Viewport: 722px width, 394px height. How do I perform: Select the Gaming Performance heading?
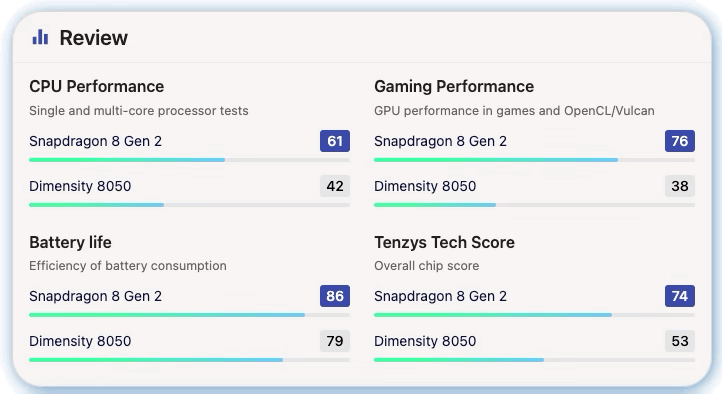(454, 87)
